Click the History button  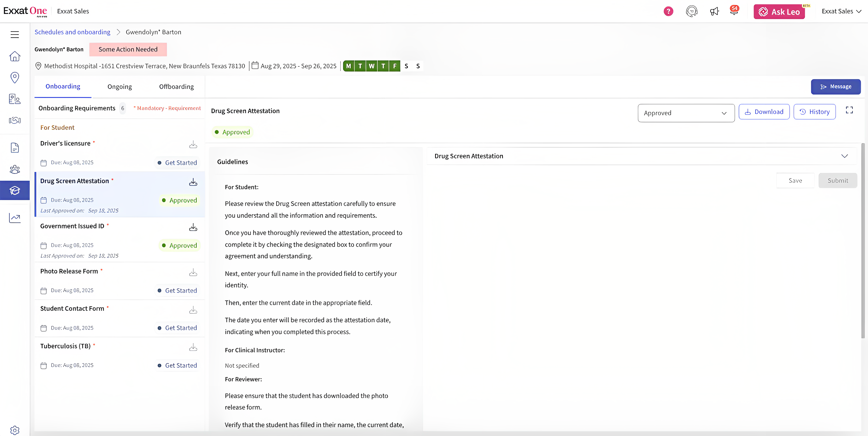click(814, 112)
